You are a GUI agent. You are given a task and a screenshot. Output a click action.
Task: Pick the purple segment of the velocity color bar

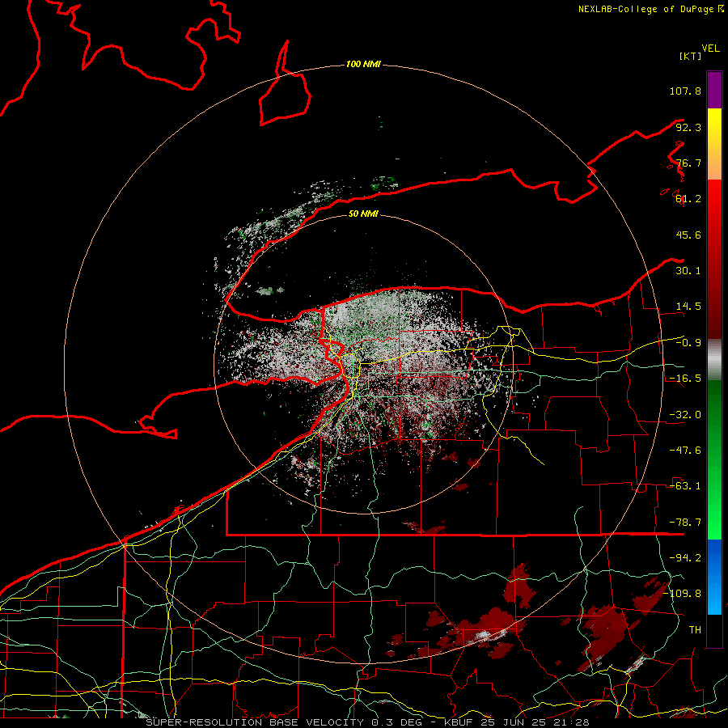pos(714,90)
